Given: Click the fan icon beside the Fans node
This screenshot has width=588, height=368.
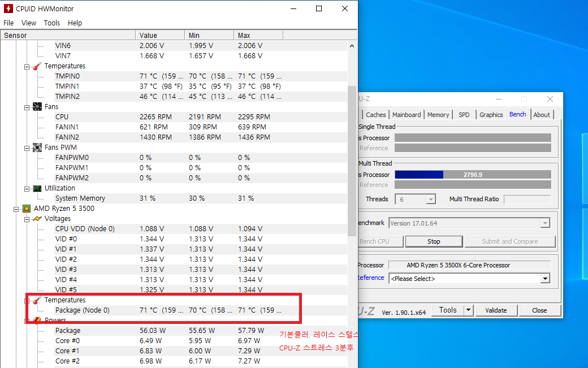Looking at the screenshot, I should click(x=37, y=107).
